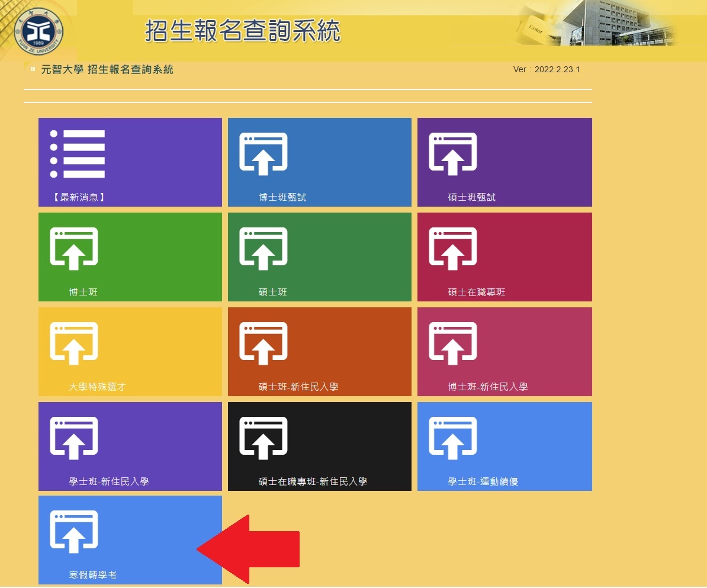Click the upload icon on 寒假轉學考 tile

click(74, 531)
